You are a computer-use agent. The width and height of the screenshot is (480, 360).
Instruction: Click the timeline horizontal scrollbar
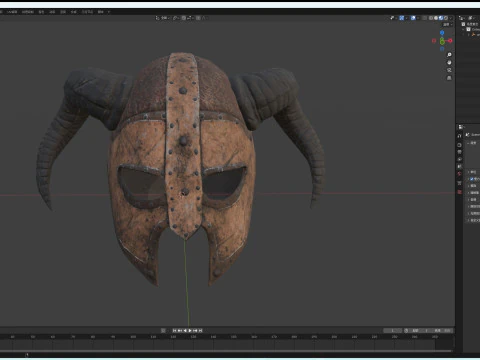[227, 351]
